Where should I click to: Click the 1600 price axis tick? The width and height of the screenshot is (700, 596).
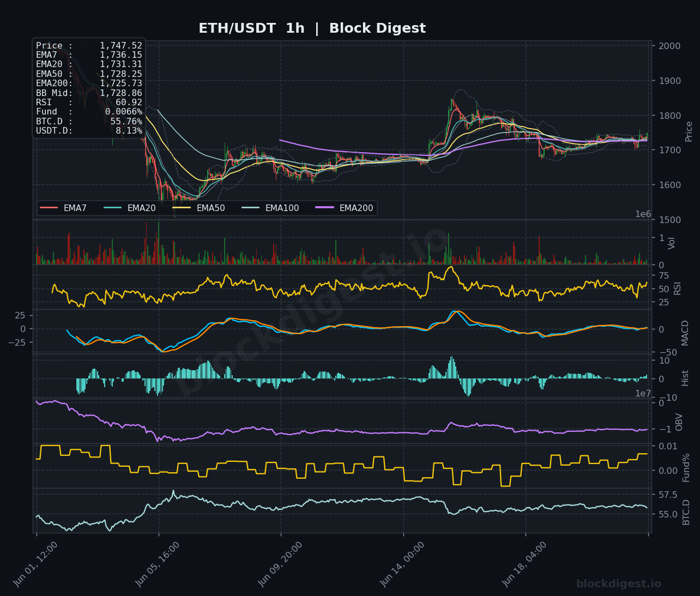click(669, 185)
